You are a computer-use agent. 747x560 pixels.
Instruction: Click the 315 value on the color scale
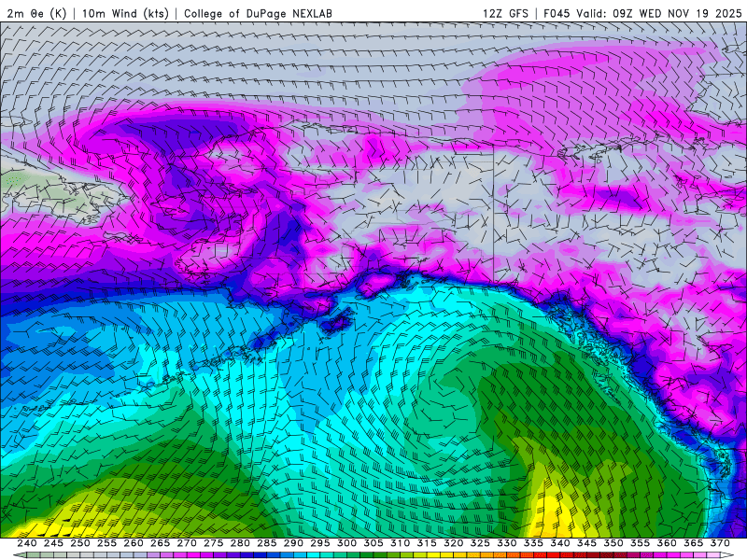427,543
